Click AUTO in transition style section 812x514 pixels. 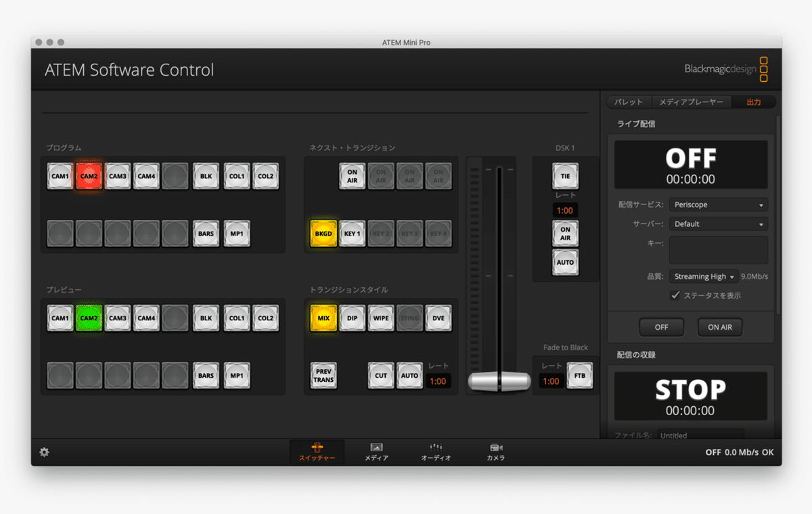409,375
